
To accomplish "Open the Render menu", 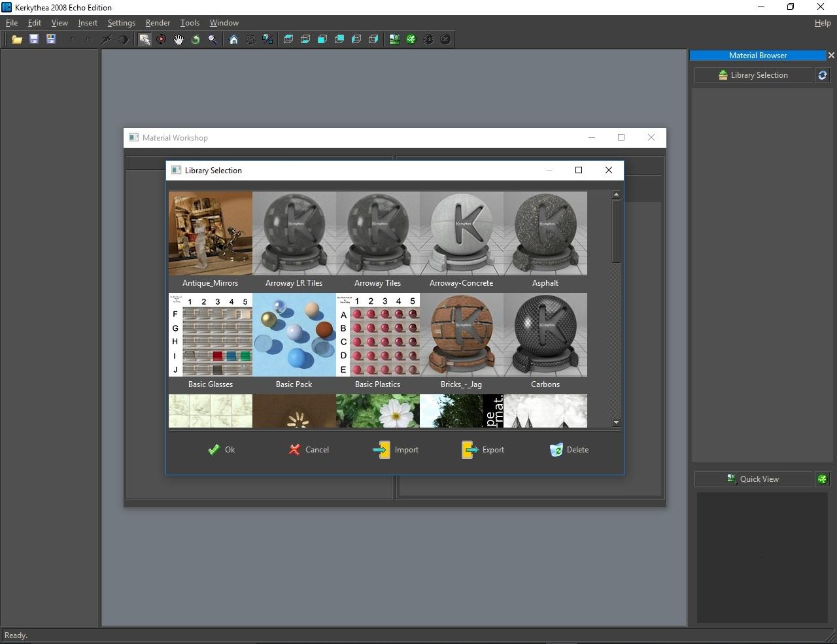I will pyautogui.click(x=158, y=23).
